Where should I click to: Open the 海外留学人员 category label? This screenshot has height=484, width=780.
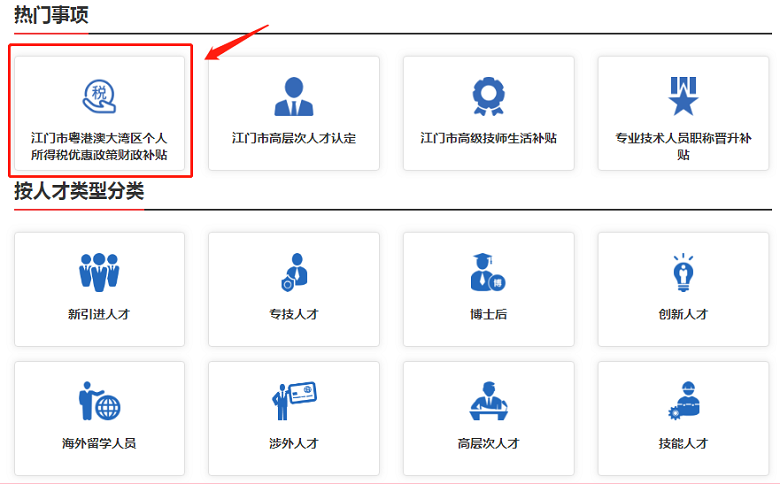pos(99,443)
